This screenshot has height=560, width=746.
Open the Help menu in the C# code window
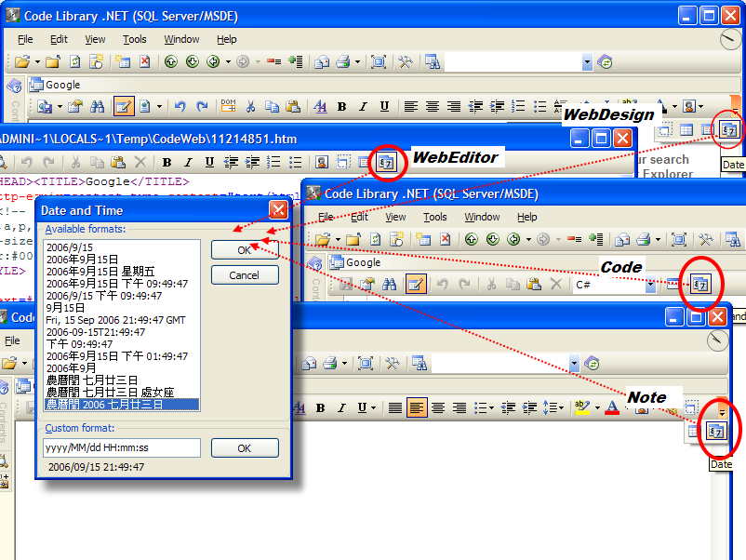(527, 217)
